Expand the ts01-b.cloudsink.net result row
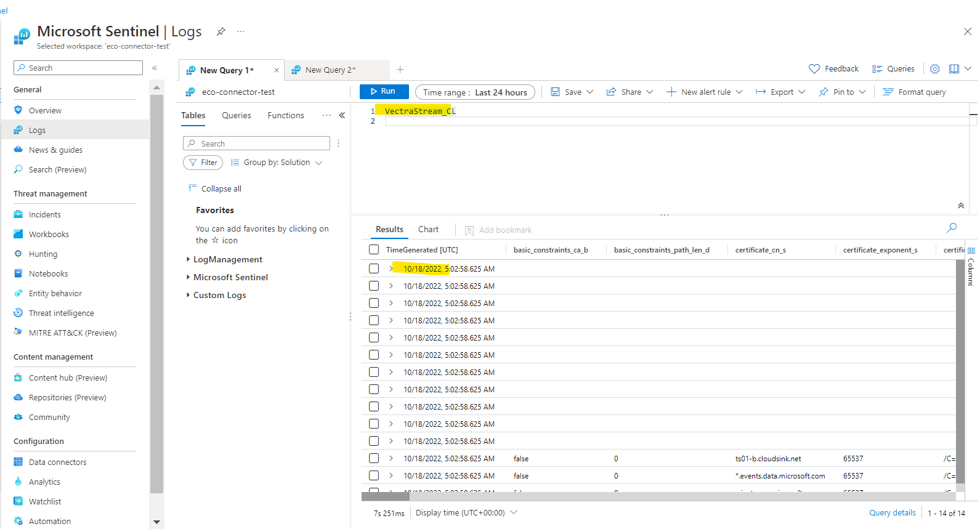 [391, 458]
